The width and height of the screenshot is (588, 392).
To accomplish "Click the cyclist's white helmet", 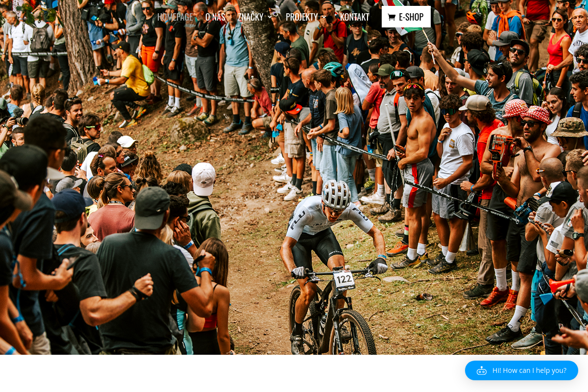I will [x=336, y=194].
